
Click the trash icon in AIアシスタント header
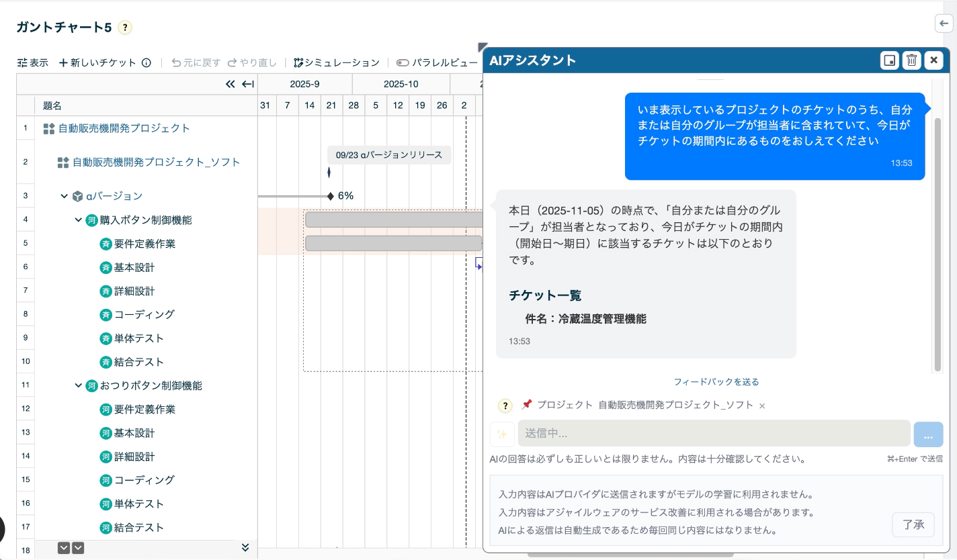911,60
